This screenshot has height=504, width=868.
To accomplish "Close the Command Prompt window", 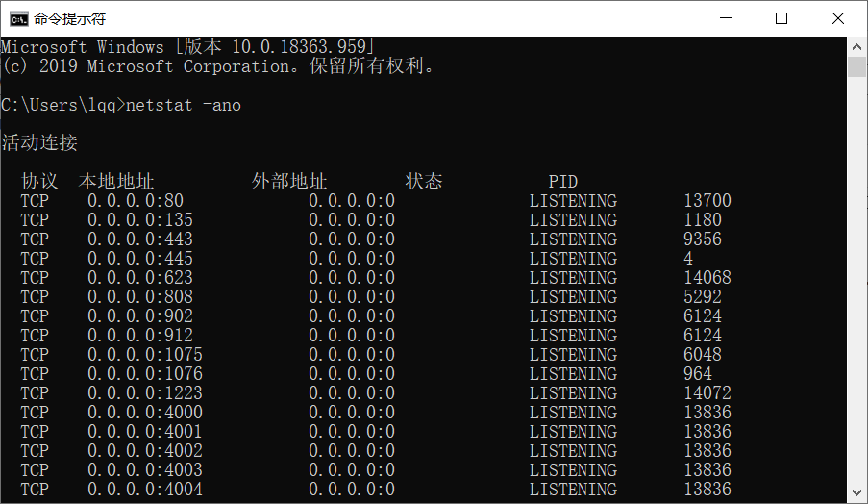I will (837, 18).
